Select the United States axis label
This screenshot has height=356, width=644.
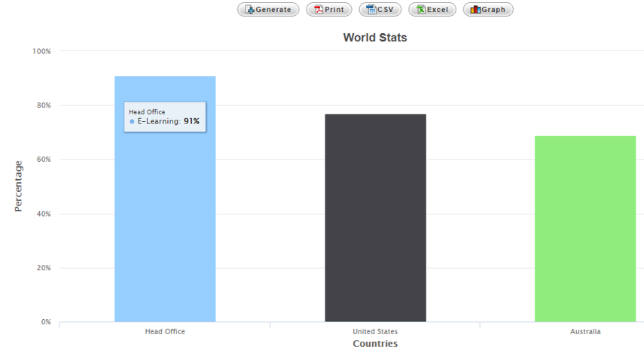[375, 331]
